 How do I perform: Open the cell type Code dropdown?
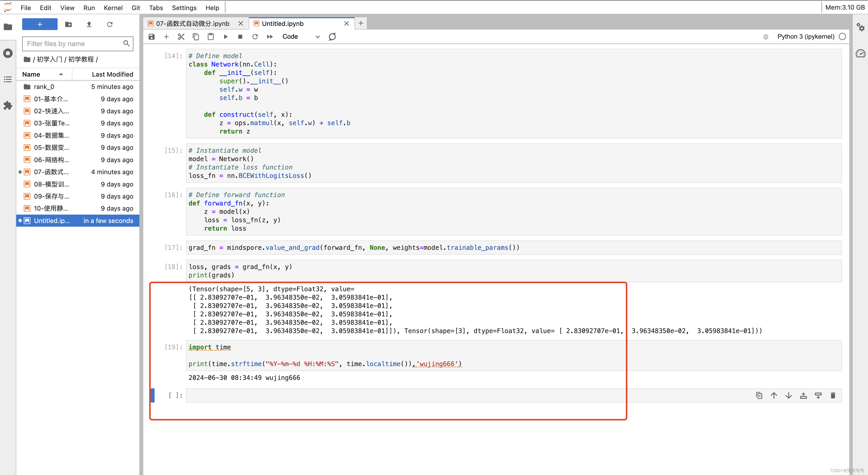click(300, 37)
